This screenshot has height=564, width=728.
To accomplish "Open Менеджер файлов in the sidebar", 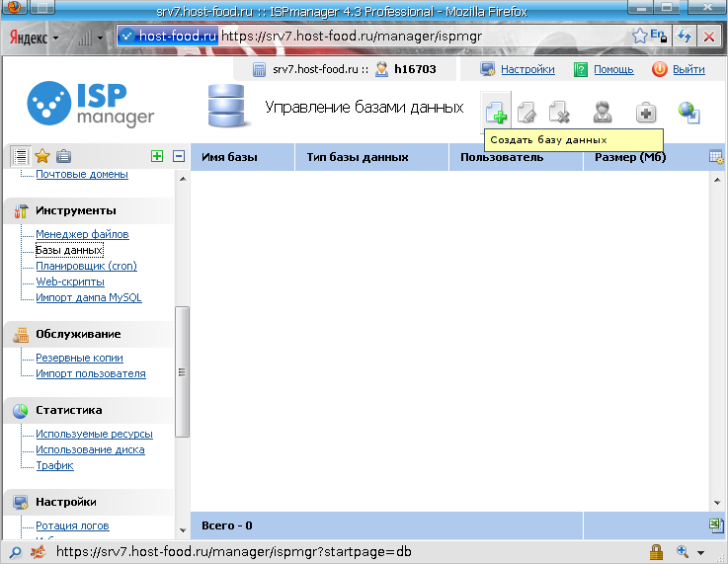I will (82, 234).
